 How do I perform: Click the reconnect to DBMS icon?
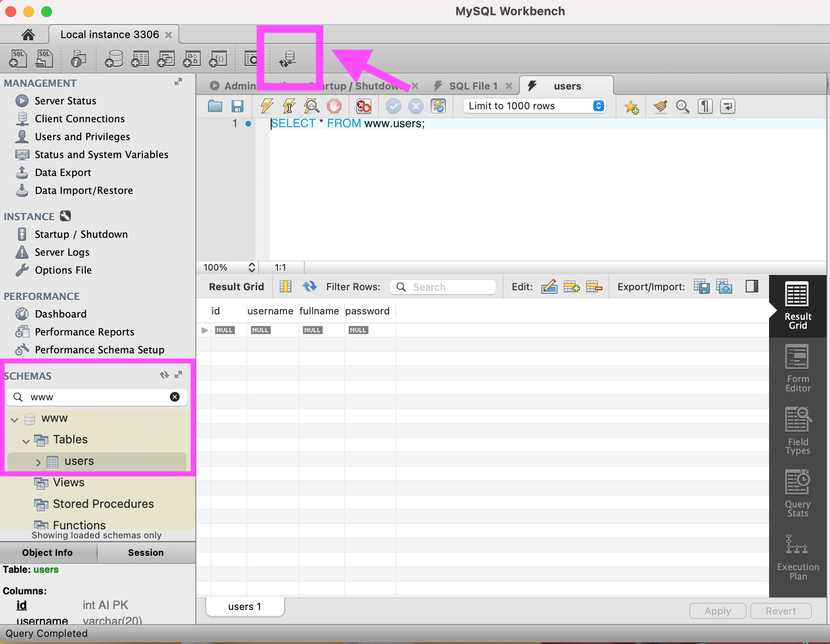point(288,59)
